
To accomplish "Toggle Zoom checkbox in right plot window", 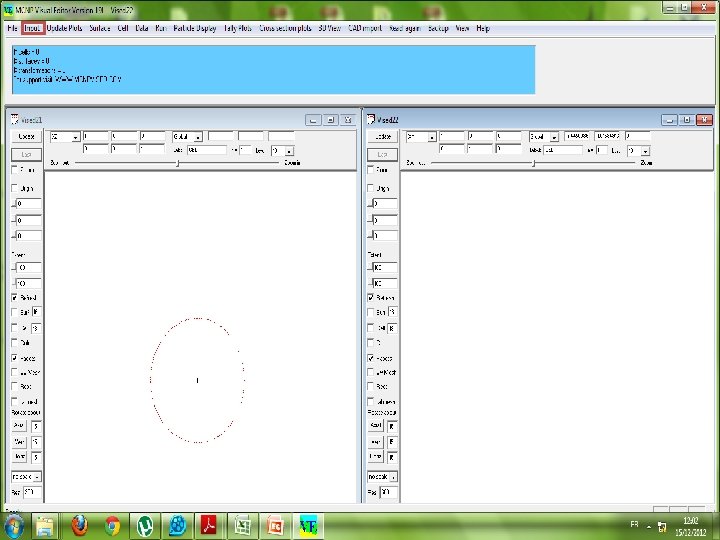I will pyautogui.click(x=371, y=169).
